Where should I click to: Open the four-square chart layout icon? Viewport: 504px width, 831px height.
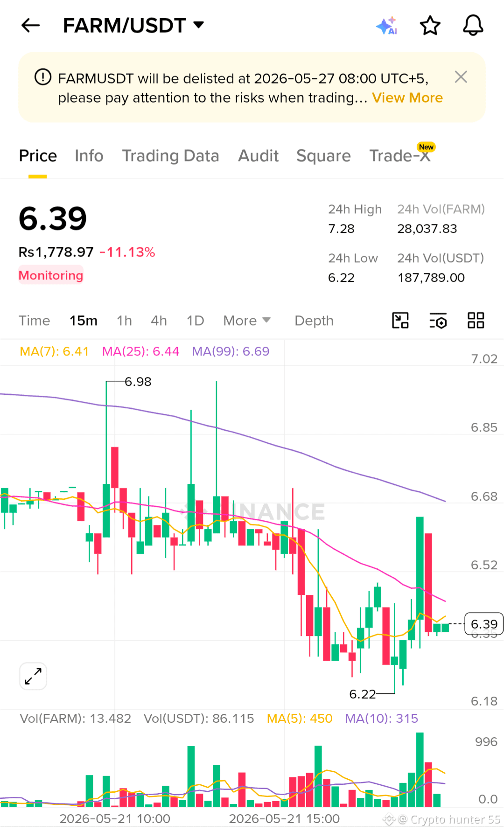click(x=476, y=321)
